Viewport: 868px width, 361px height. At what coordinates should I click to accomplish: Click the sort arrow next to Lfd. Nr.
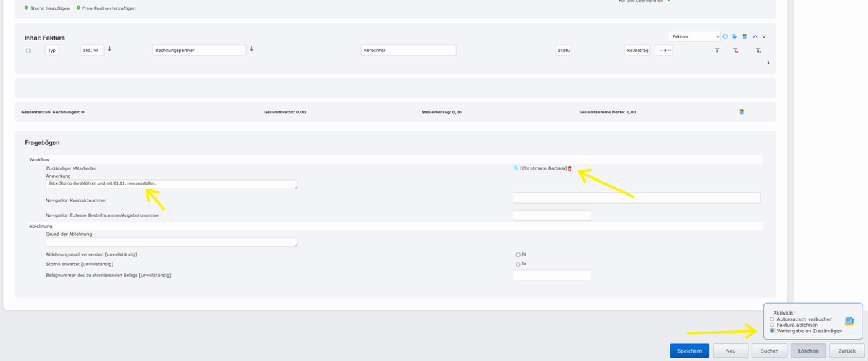pos(109,49)
